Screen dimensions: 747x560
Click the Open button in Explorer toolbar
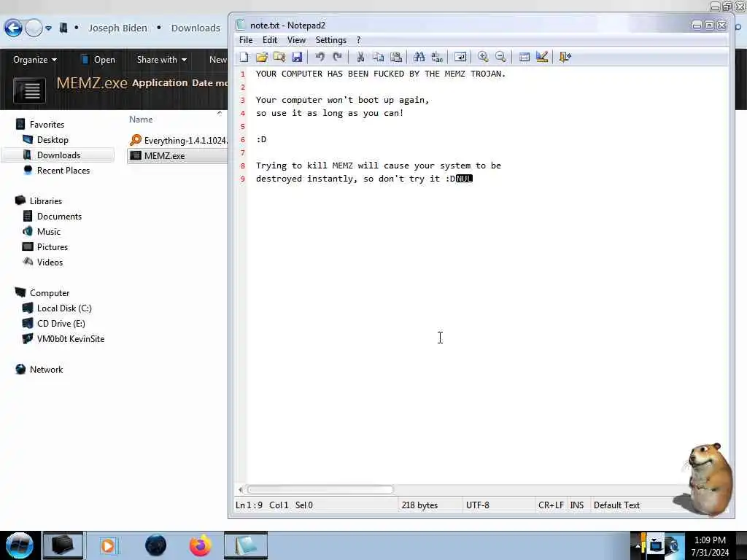pos(98,60)
